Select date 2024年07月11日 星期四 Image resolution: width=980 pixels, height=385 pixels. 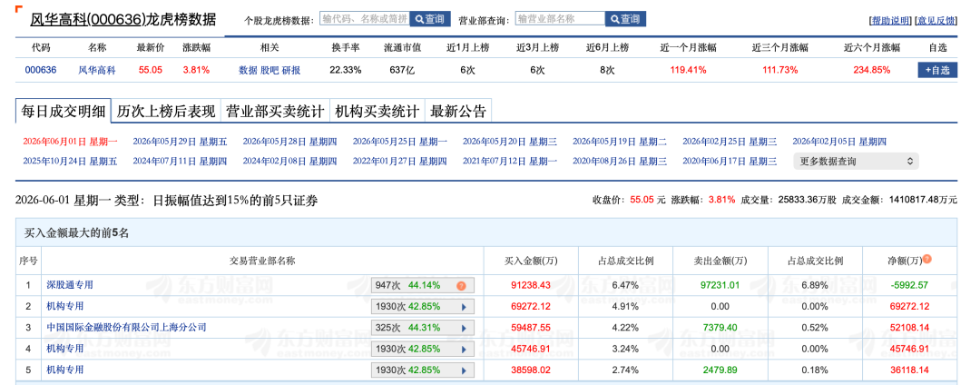click(x=180, y=162)
